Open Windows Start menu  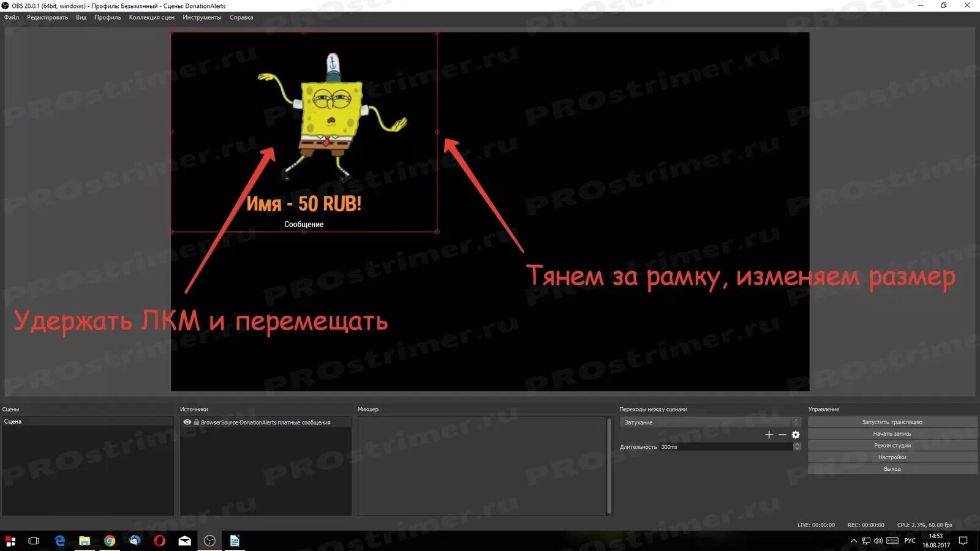coord(10,541)
